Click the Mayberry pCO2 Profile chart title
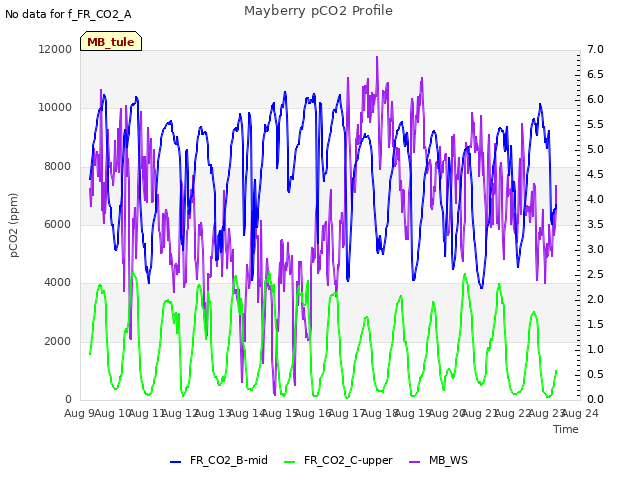The image size is (640, 480). [318, 11]
